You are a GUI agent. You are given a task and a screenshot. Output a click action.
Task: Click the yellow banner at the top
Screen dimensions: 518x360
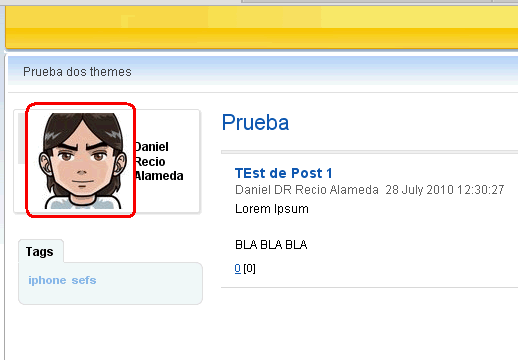pos(262,27)
